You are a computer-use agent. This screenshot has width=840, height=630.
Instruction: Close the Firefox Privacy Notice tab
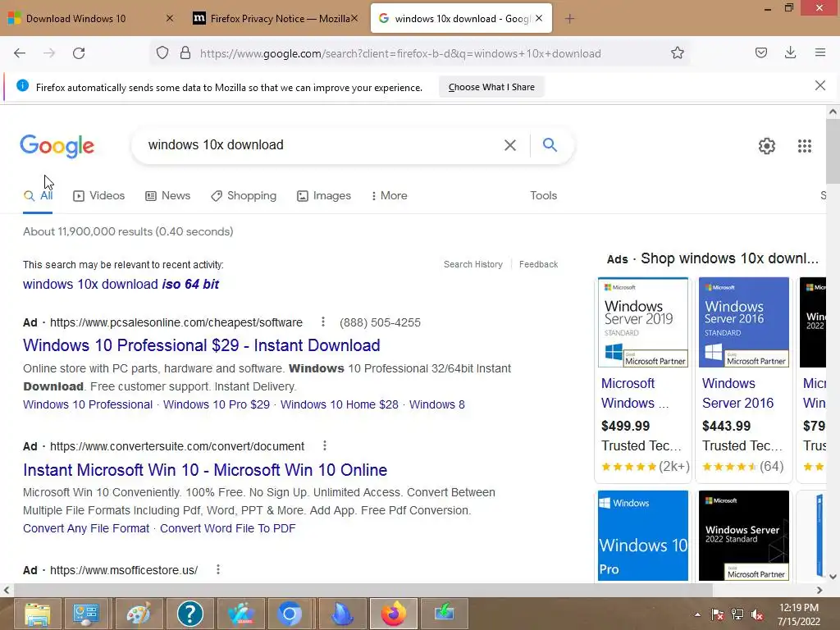354,18
